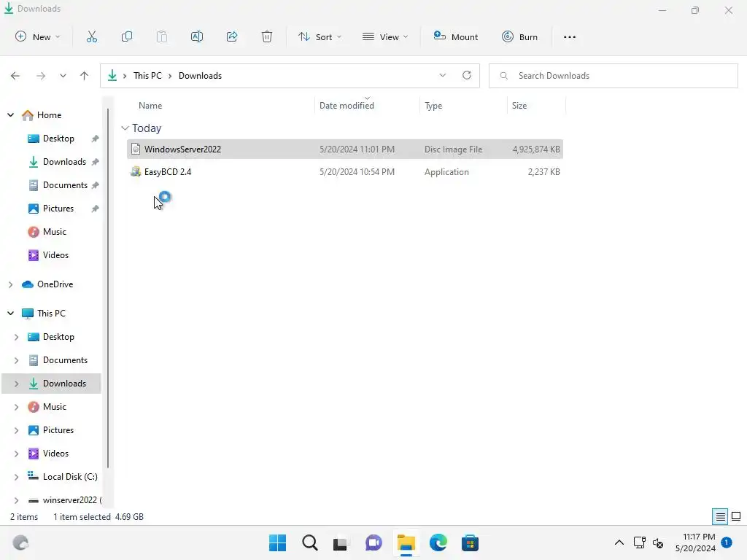
Task: Open the View layout dropdown
Action: pyautogui.click(x=385, y=36)
